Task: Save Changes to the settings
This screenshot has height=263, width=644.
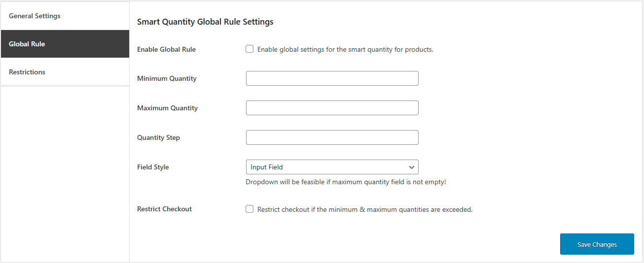Action: 597,244
